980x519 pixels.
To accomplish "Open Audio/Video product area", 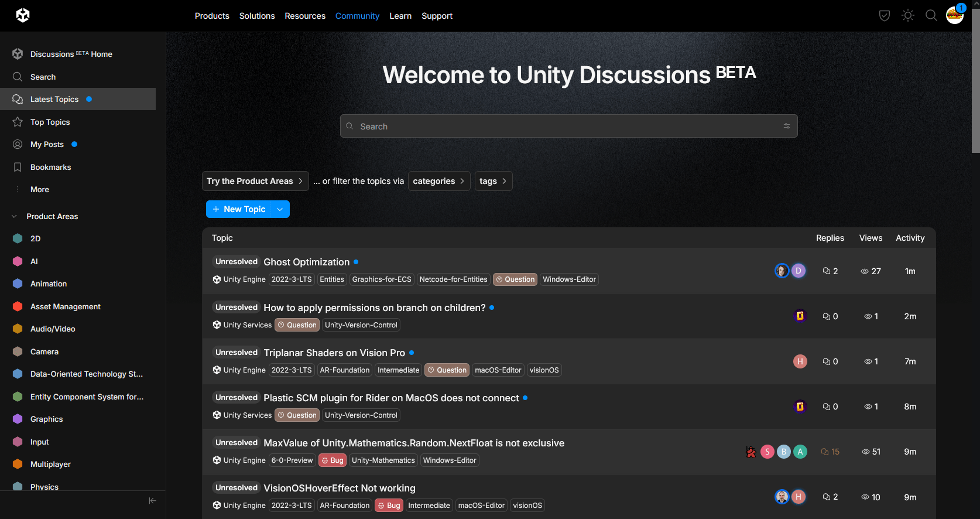I will [x=78, y=329].
